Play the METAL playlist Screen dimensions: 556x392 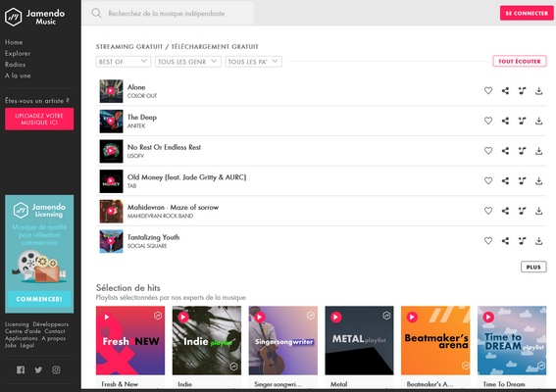point(335,317)
